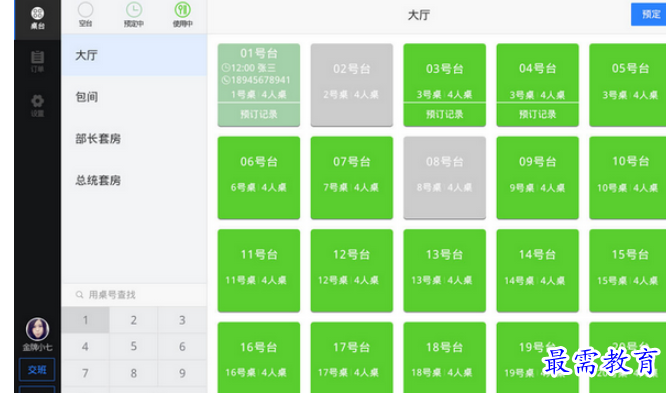
Task: Open the 订单 orders section in sidebar
Action: pos(37,62)
